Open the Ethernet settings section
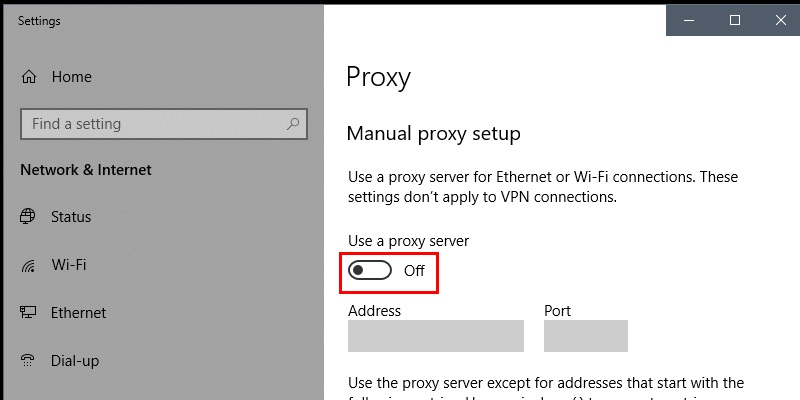Screen dimensions: 800x400 [79, 313]
